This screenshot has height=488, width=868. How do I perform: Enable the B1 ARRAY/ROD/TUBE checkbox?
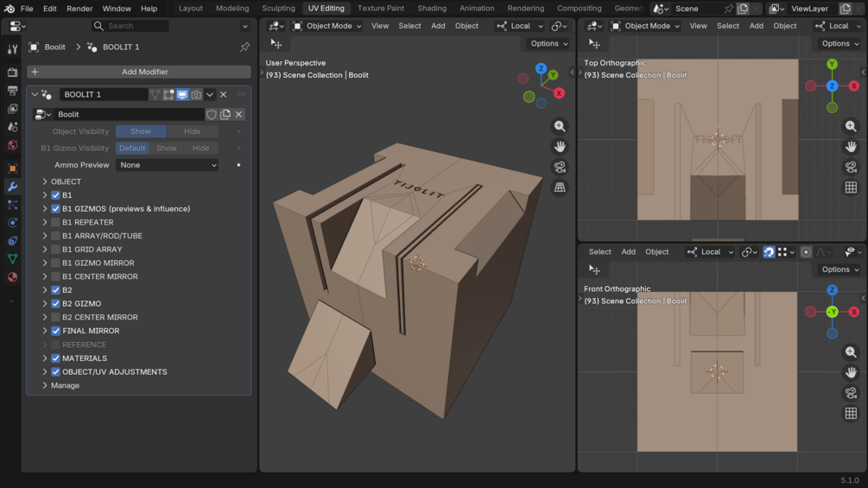[55, 236]
